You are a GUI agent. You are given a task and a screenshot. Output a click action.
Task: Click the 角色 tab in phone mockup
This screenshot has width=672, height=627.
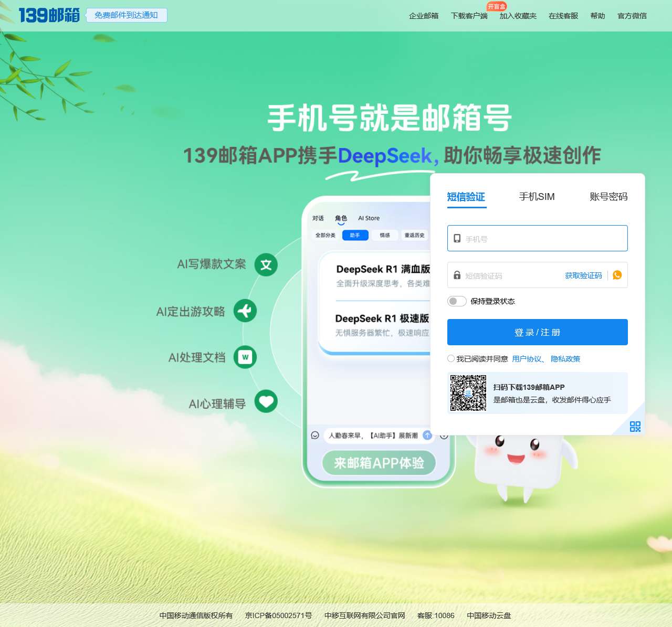341,218
